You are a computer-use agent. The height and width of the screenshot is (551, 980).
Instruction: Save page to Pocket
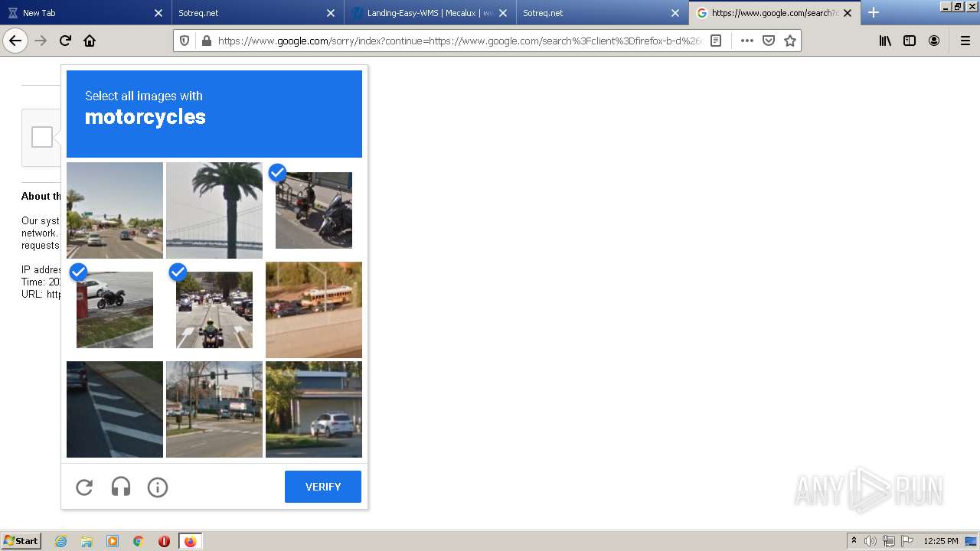pos(769,41)
